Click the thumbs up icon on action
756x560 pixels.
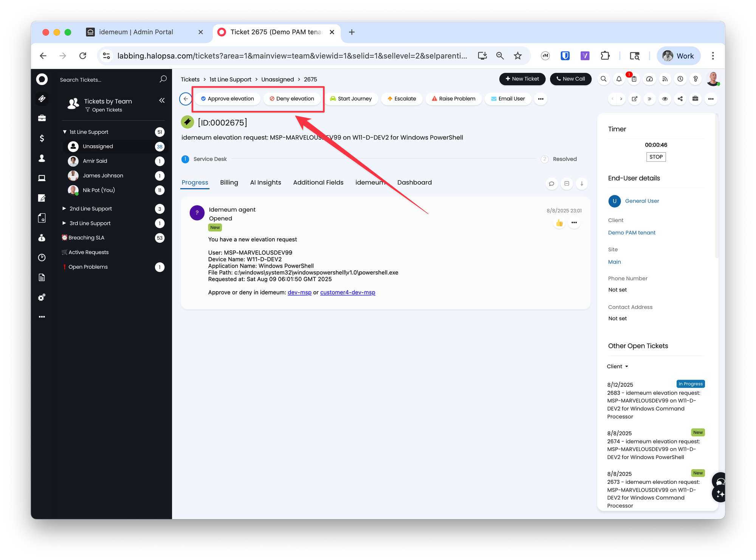tap(559, 223)
